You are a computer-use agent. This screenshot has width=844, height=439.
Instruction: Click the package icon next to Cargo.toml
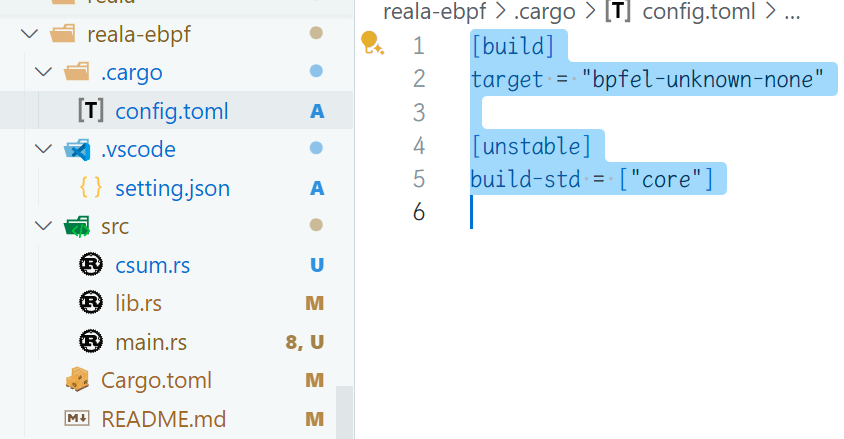pyautogui.click(x=78, y=380)
